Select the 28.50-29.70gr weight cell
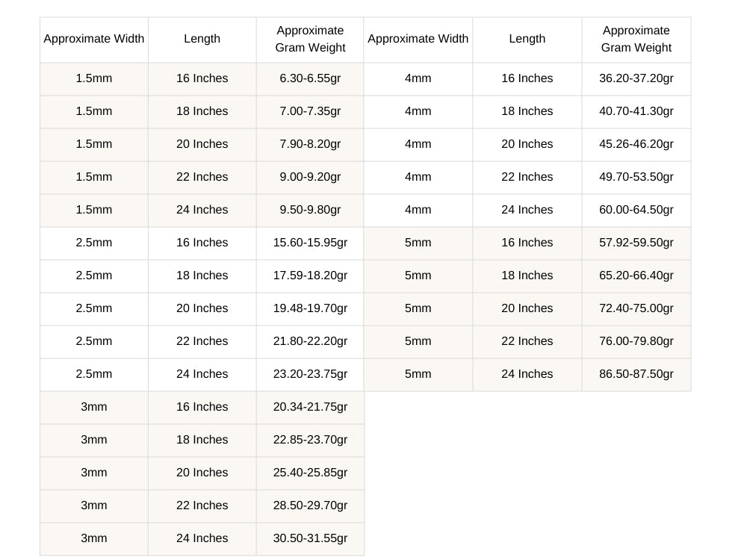 pyautogui.click(x=310, y=505)
